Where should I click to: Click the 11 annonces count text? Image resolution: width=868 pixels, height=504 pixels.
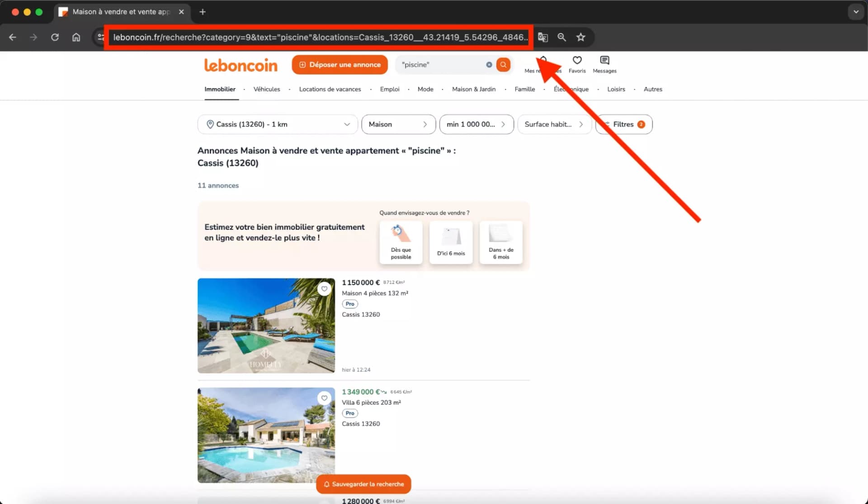(x=218, y=185)
